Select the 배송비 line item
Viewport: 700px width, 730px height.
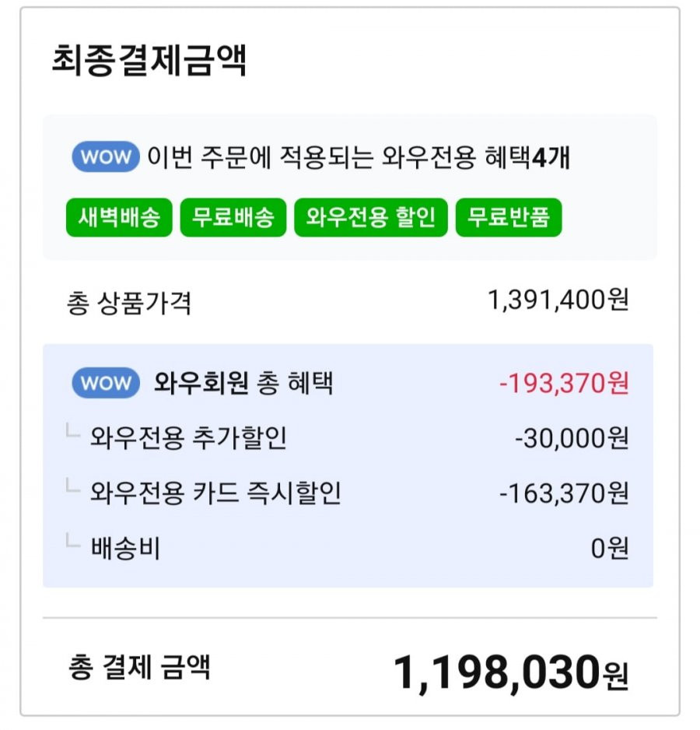pos(125,548)
